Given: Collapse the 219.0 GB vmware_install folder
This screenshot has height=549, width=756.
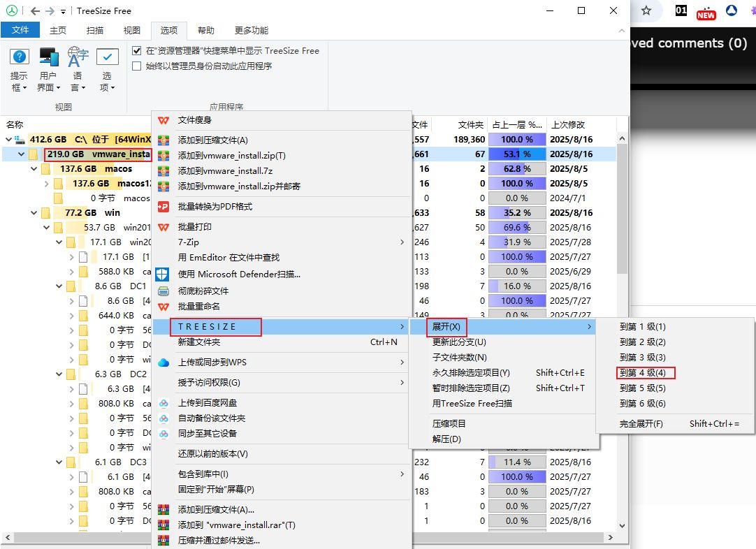Looking at the screenshot, I should (21, 154).
